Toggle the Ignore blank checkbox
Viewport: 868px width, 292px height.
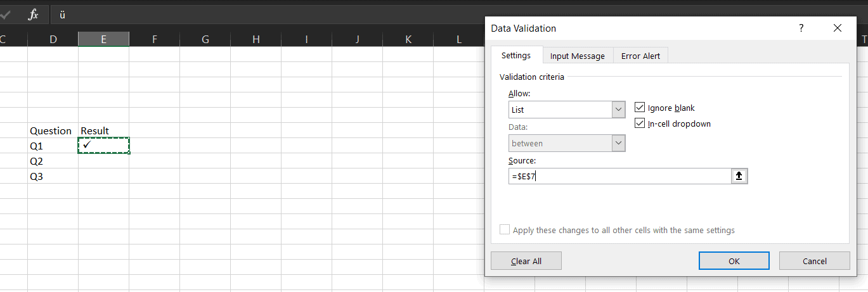(x=640, y=108)
